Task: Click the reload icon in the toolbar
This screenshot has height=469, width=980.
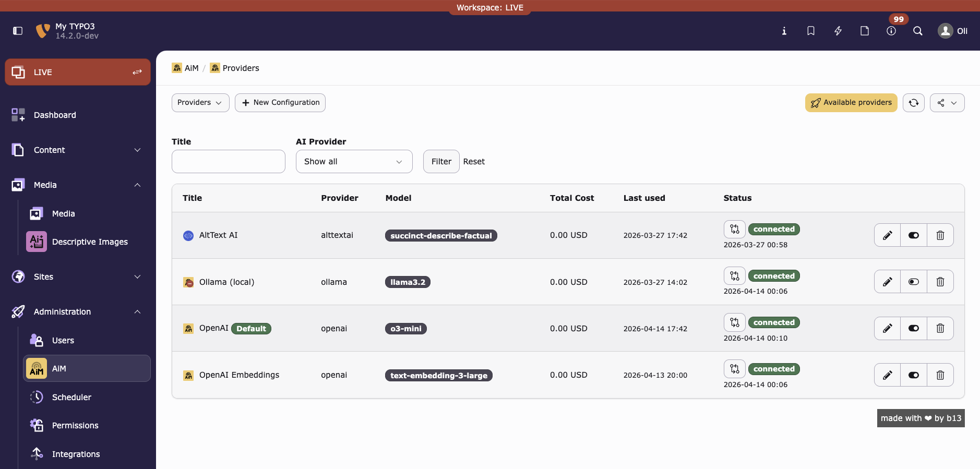Action: (x=913, y=103)
